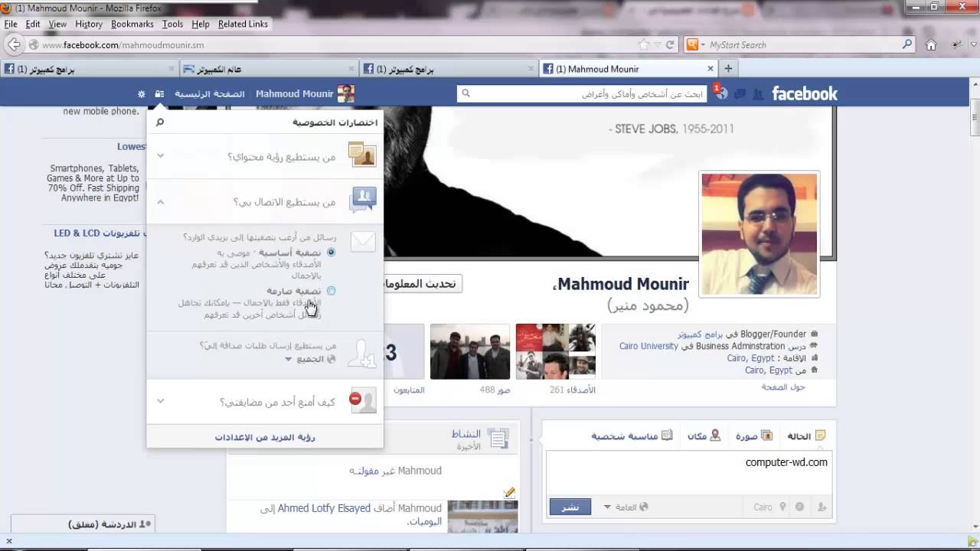Image resolution: width=980 pixels, height=551 pixels.
Task: Click the envelope inbox filter icon
Action: pos(363,242)
